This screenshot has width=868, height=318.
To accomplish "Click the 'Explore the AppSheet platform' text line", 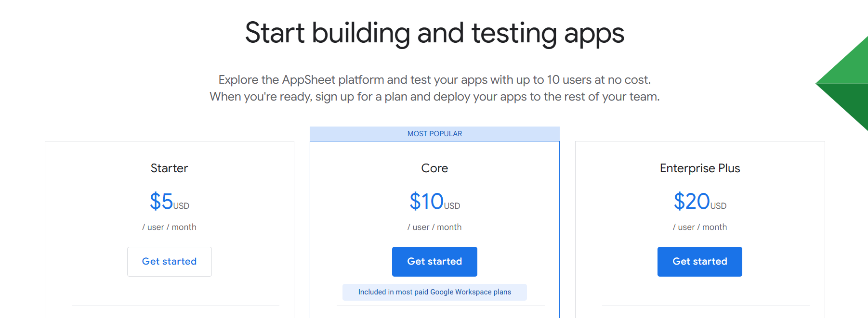I will [x=434, y=80].
